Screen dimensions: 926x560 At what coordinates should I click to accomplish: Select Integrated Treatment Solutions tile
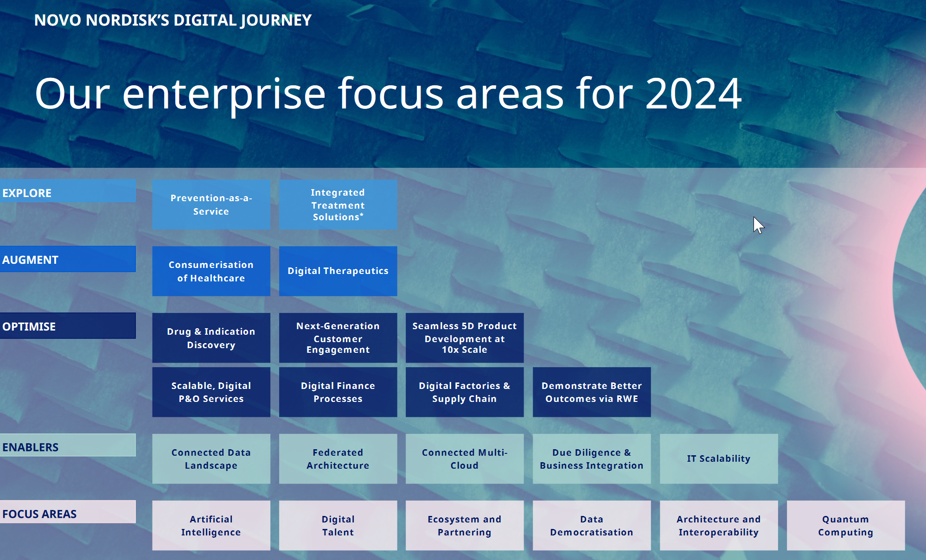(338, 204)
